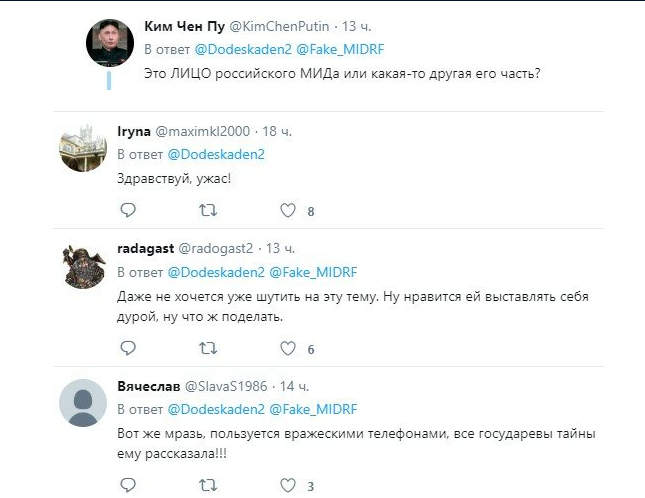The image size is (645, 498).
Task: Retweet Вячеслав's tweet
Action: coord(207,486)
